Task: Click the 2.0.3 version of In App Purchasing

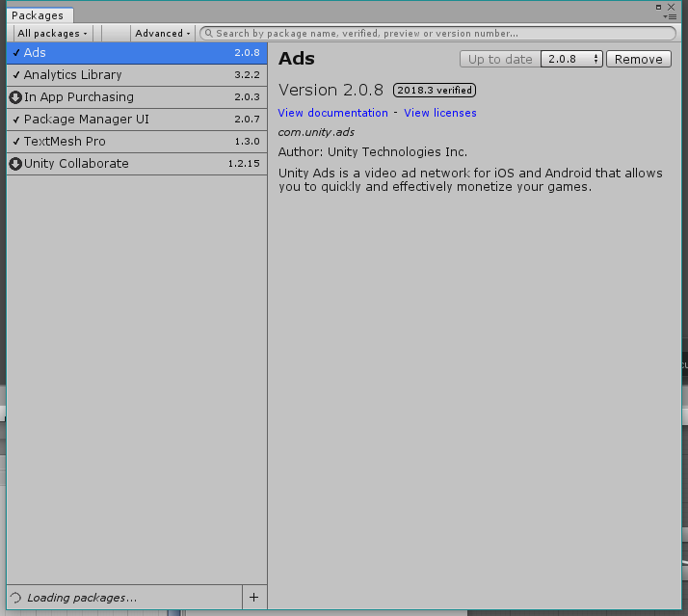Action: pyautogui.click(x=247, y=97)
